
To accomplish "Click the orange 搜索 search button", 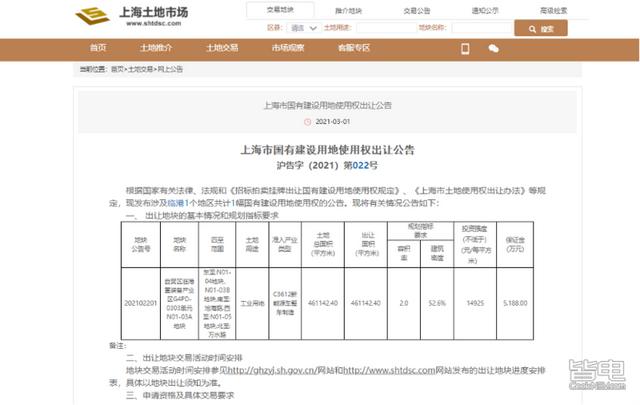I will click(541, 29).
